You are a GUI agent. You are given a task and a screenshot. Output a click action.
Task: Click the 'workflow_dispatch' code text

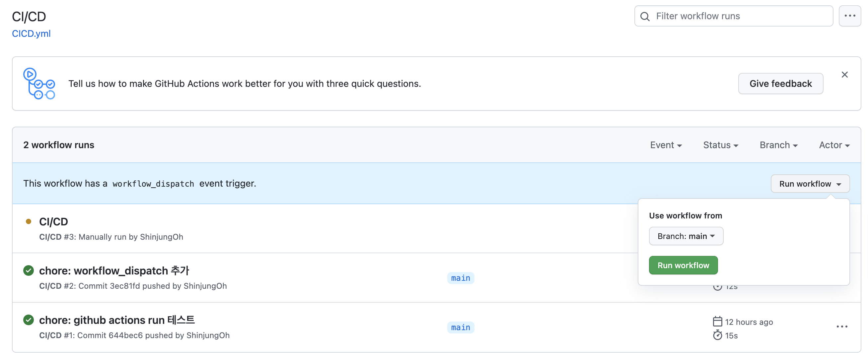(153, 184)
